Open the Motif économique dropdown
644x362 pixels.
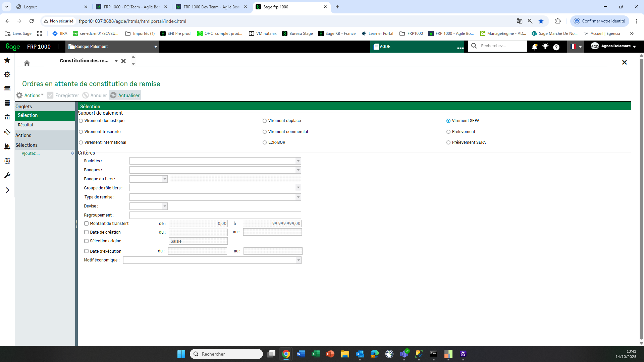[299, 260]
